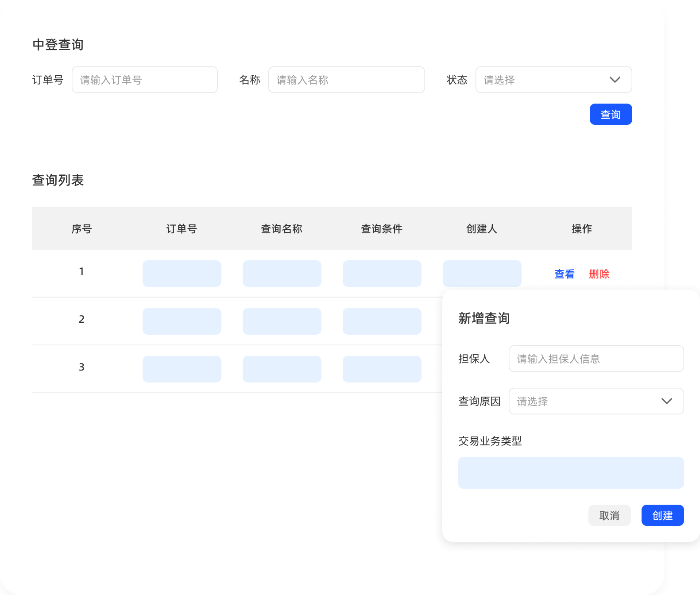Click the 名称 search input field
Viewport: 700px width, 595px height.
click(x=346, y=80)
